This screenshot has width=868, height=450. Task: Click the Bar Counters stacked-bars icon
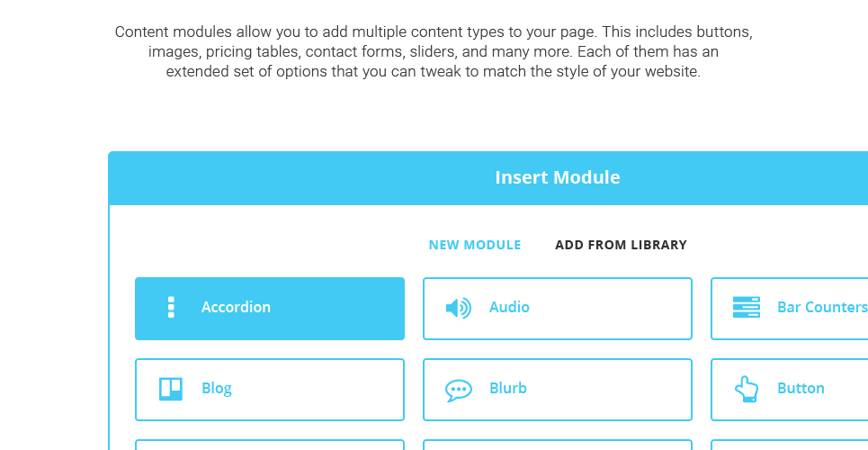pos(747,307)
